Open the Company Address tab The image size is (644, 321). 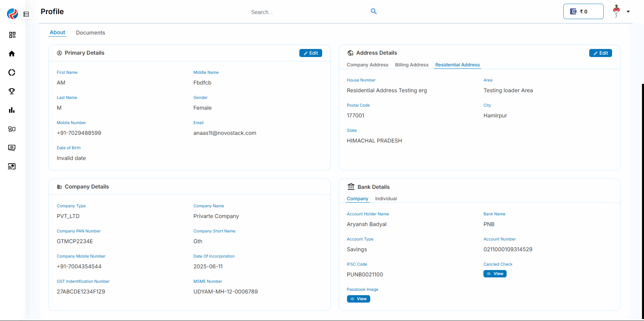click(367, 65)
